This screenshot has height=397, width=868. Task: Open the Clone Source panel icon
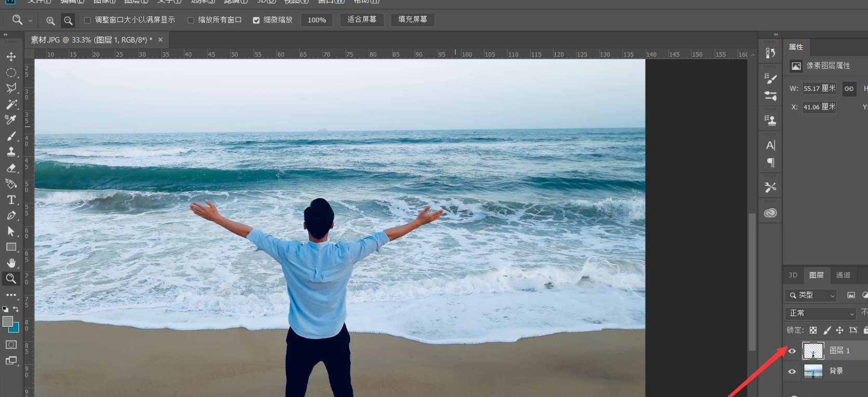click(770, 120)
